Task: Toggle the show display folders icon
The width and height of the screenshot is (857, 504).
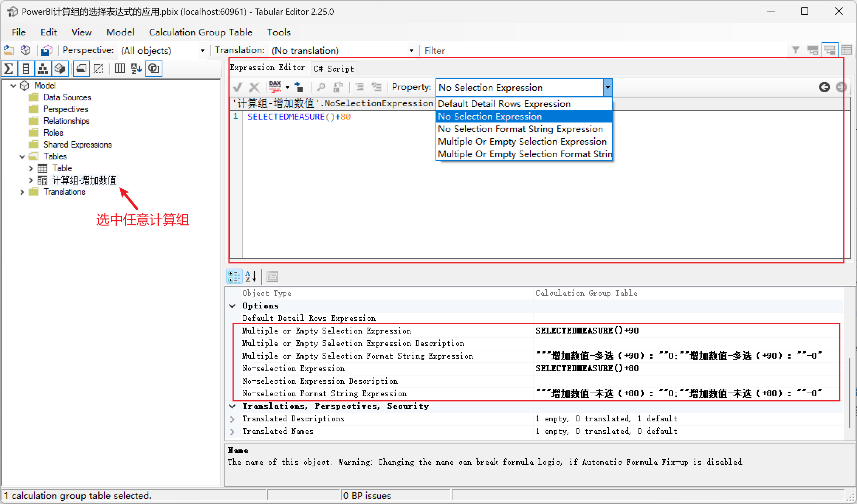Action: [81, 68]
